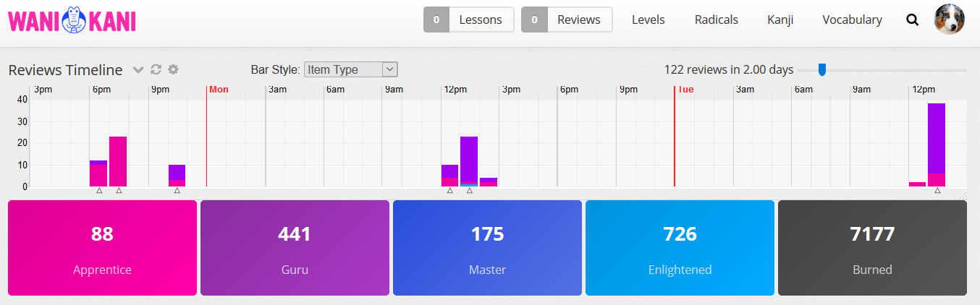
Task: Refresh the Reviews Timeline
Action: [156, 69]
